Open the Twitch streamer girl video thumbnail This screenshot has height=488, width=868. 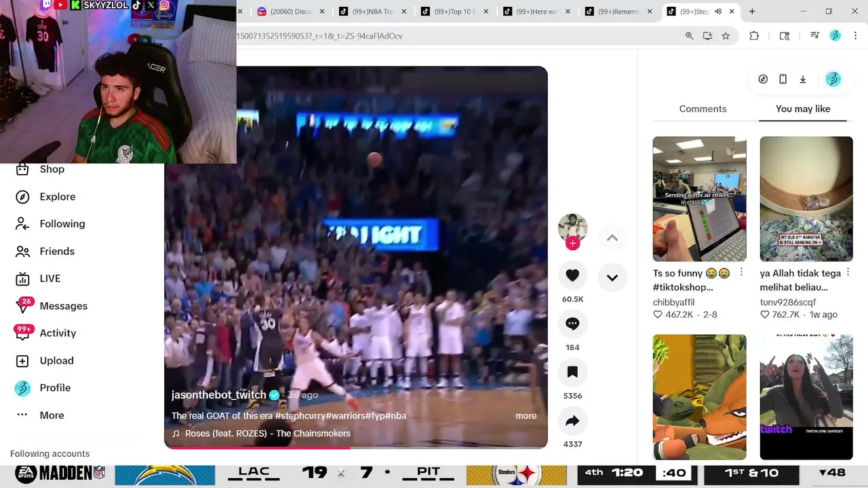[806, 396]
